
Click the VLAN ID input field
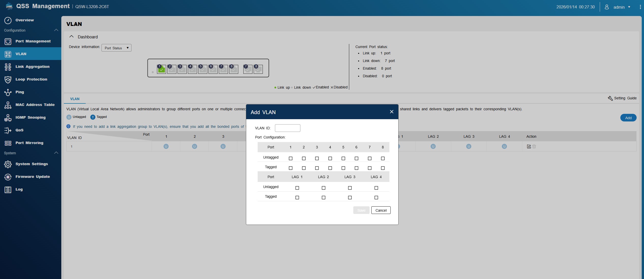287,128
